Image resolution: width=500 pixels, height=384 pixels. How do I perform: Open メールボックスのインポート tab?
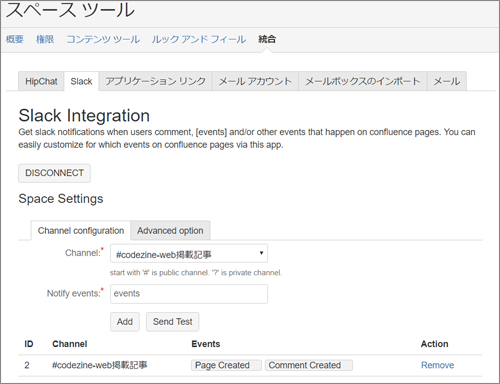363,81
